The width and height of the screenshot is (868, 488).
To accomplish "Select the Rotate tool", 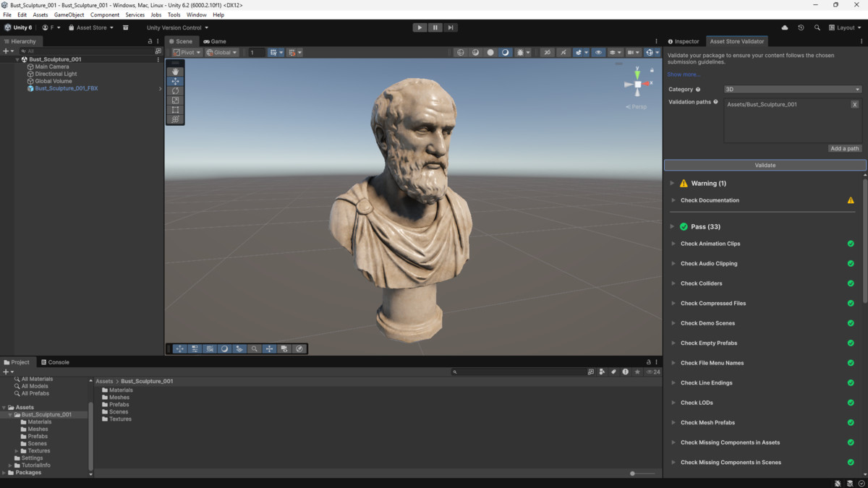I will point(176,90).
